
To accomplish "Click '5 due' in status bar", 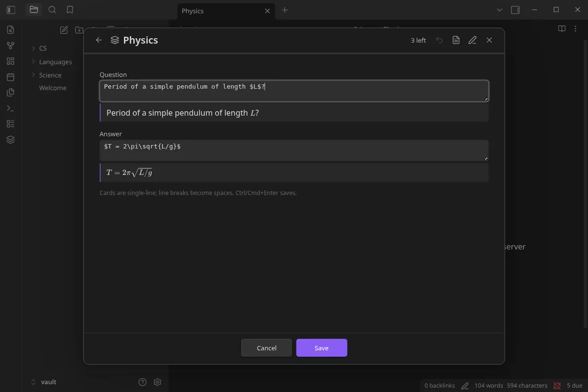I will tap(574, 386).
